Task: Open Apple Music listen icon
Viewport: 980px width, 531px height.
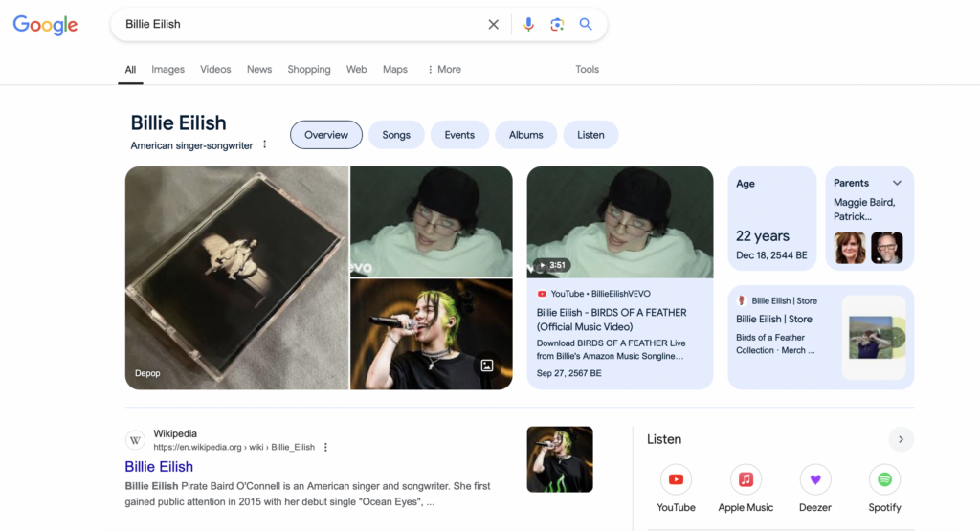Action: click(x=746, y=479)
